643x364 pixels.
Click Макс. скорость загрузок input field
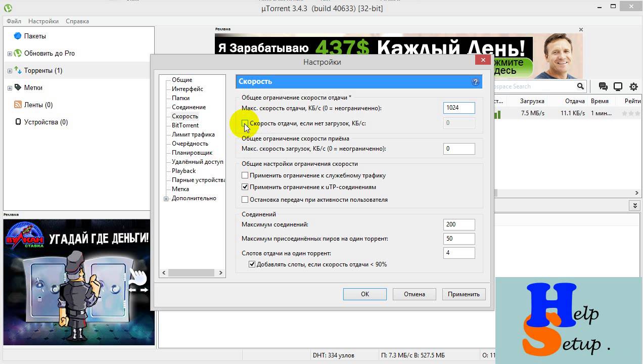click(x=459, y=149)
